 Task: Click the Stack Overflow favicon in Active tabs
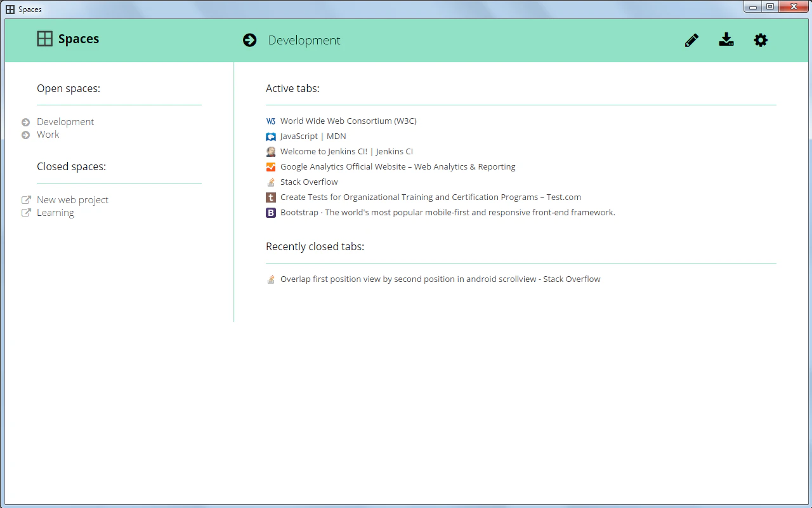click(271, 182)
